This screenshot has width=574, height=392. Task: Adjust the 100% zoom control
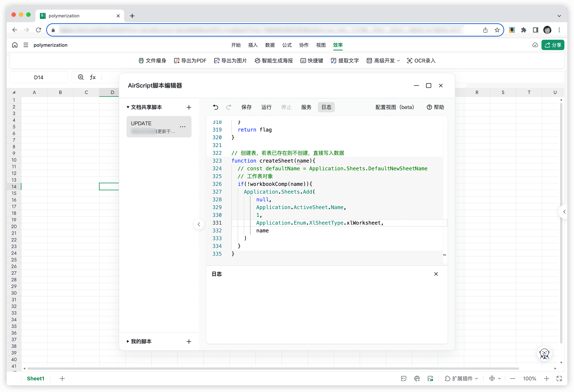coord(529,378)
